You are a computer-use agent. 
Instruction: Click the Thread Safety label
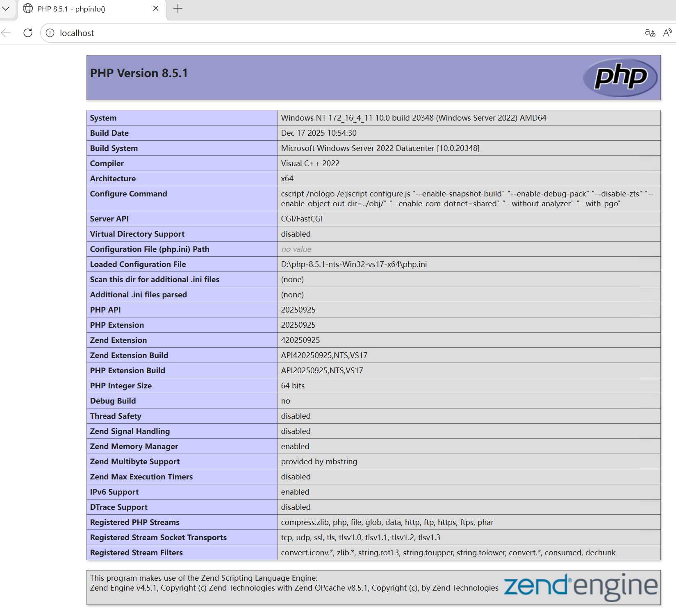click(x=116, y=416)
